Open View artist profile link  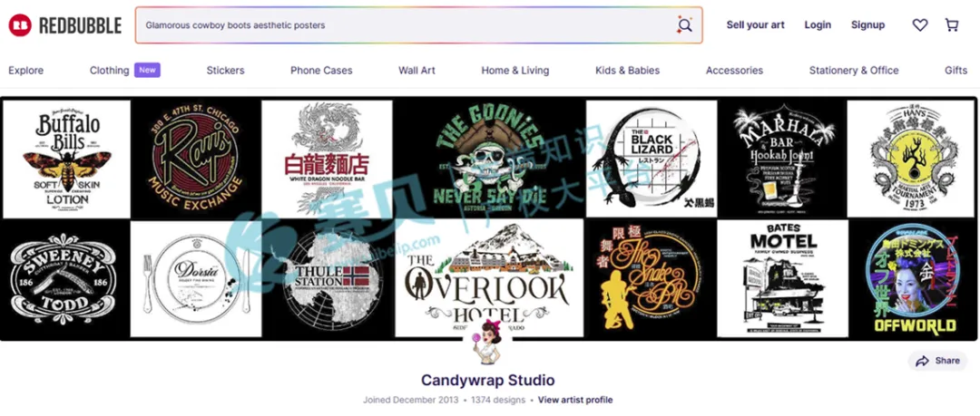point(575,400)
